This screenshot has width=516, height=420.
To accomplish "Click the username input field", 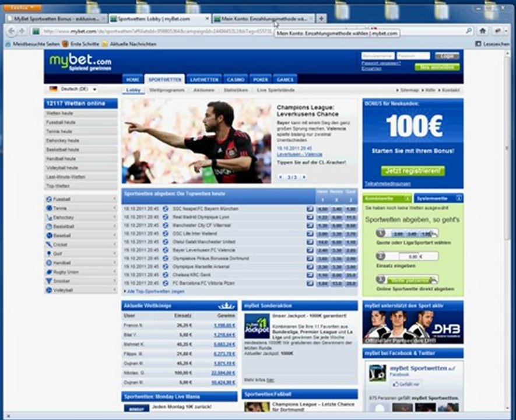I will [378, 56].
